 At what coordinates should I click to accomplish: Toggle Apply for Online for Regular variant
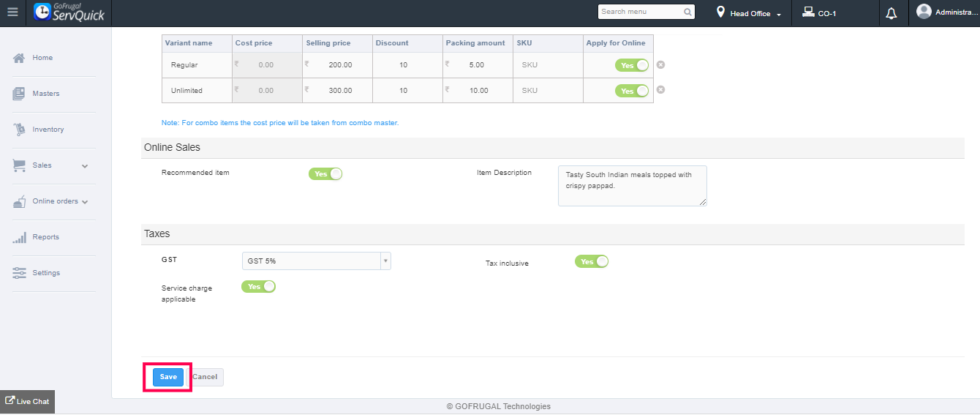pos(632,65)
